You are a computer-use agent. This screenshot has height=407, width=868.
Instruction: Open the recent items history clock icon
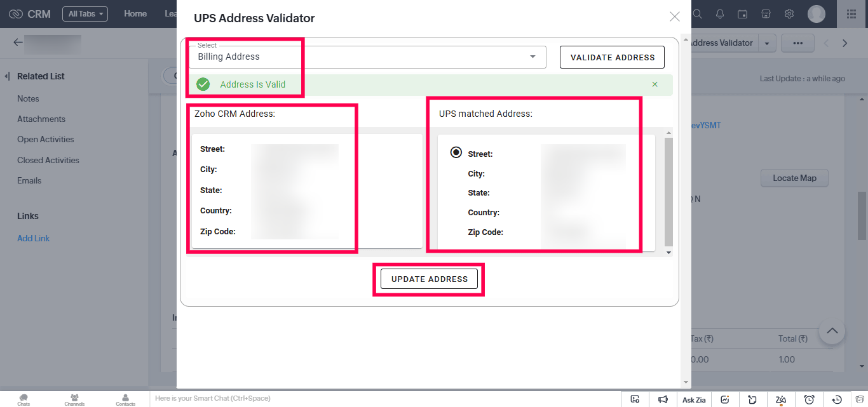(837, 399)
